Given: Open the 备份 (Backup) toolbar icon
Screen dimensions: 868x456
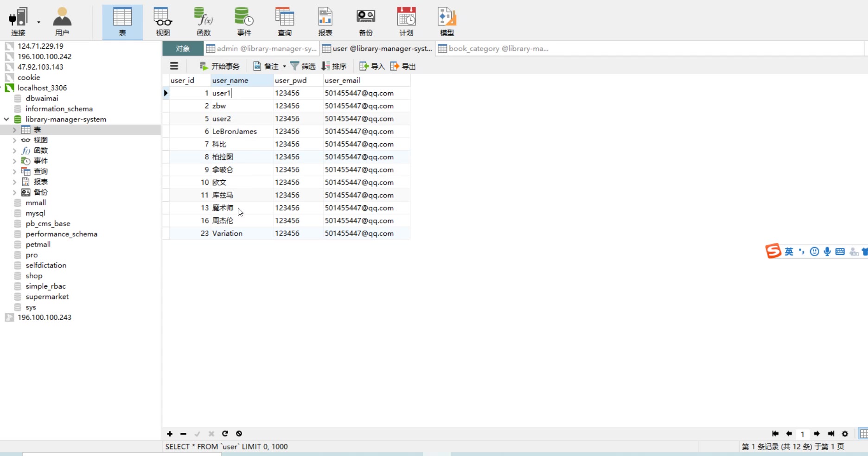Looking at the screenshot, I should (x=365, y=21).
